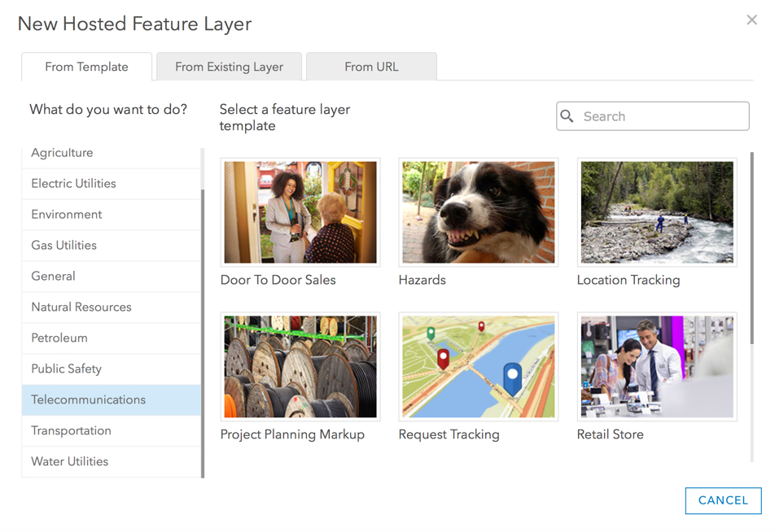
Task: Select the From Template tab
Action: [x=86, y=67]
